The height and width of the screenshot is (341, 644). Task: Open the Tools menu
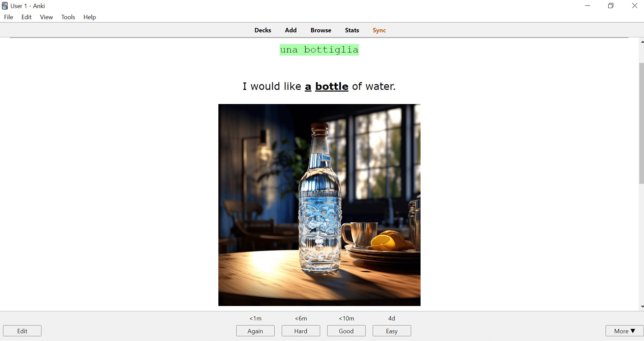tap(68, 17)
